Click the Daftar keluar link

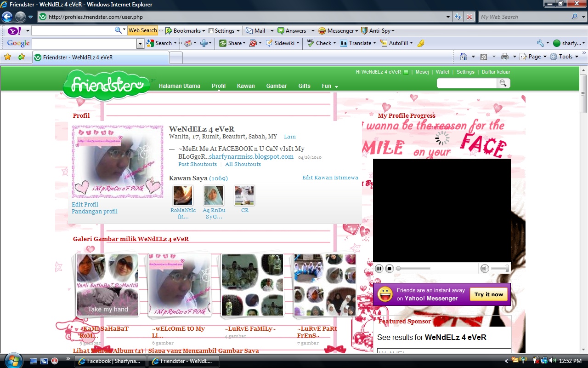pyautogui.click(x=496, y=72)
